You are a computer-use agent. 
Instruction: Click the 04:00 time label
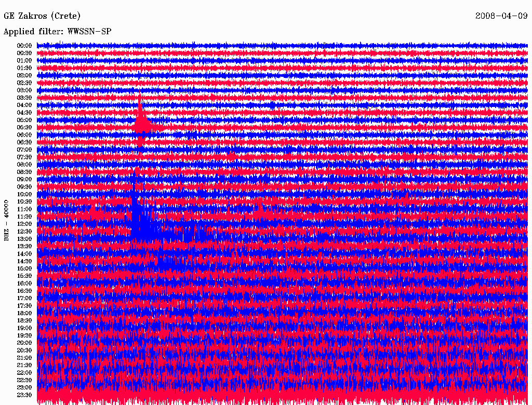pyautogui.click(x=24, y=105)
